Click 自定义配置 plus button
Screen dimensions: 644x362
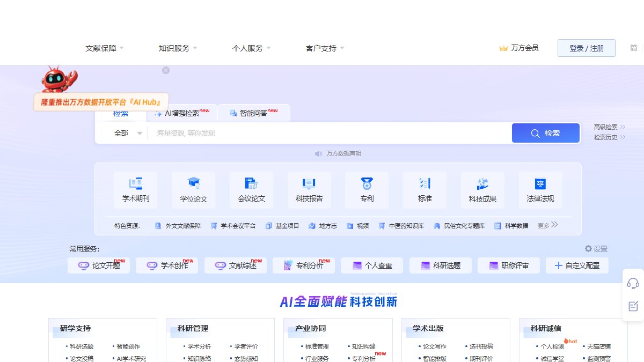577,265
